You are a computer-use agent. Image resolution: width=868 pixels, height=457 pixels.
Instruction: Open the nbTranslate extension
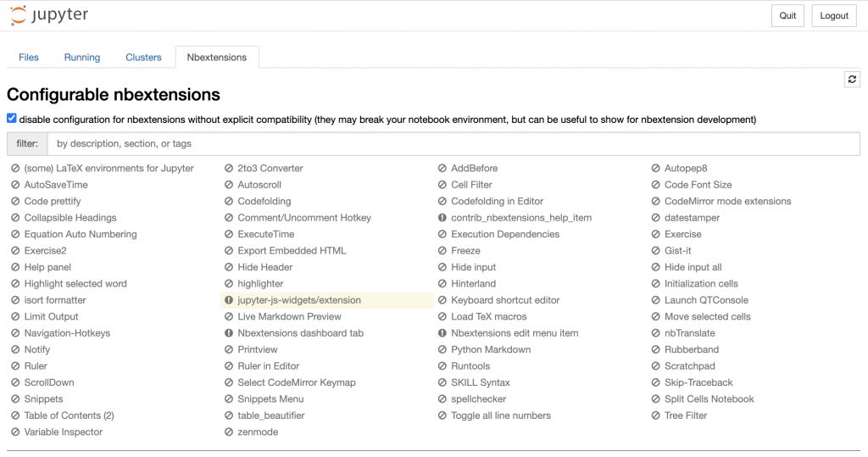(690, 333)
